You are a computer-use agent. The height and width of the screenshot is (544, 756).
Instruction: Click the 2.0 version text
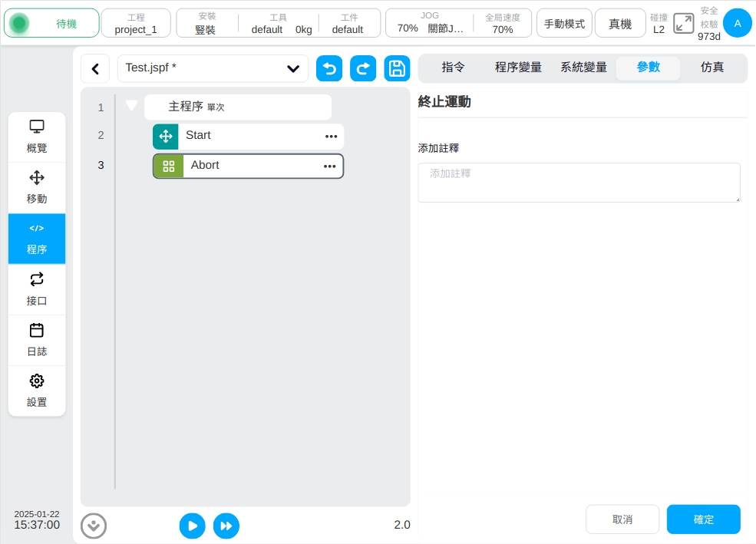tap(402, 525)
